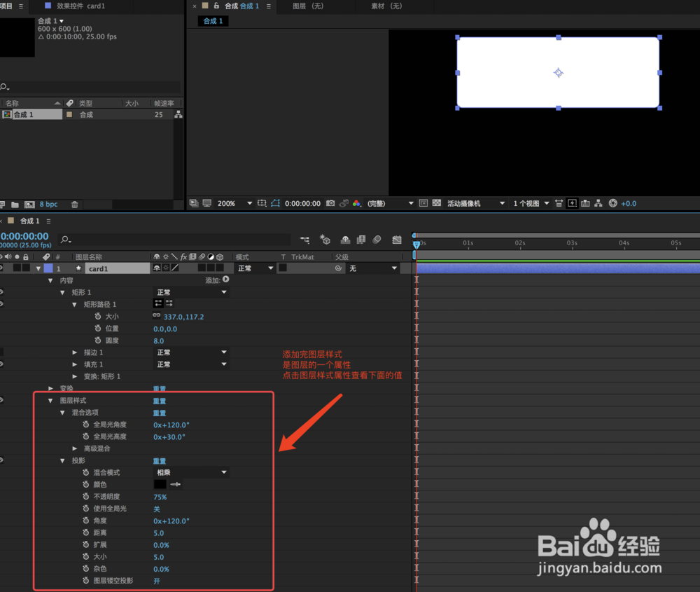Image resolution: width=700 pixels, height=592 pixels.
Task: Open the (完整) resolution dropdown
Action: [390, 203]
